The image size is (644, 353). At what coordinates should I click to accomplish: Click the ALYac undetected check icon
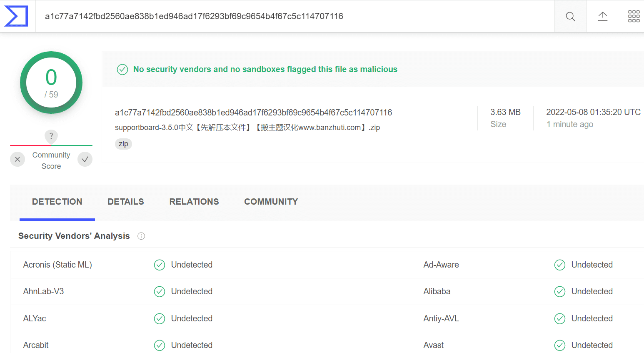coord(160,319)
